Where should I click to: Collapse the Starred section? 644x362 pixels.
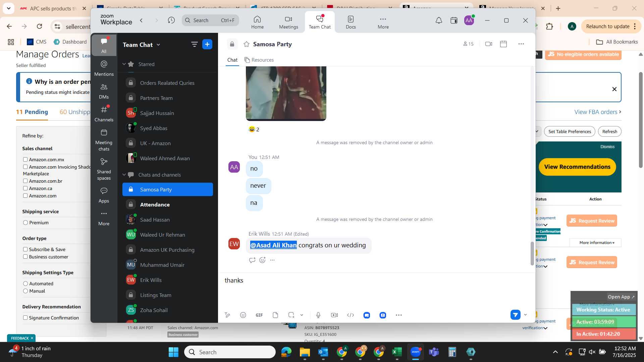click(x=124, y=64)
